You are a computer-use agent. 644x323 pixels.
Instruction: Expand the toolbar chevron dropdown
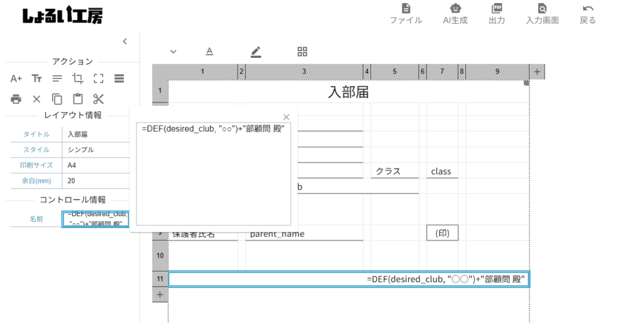[x=174, y=52]
